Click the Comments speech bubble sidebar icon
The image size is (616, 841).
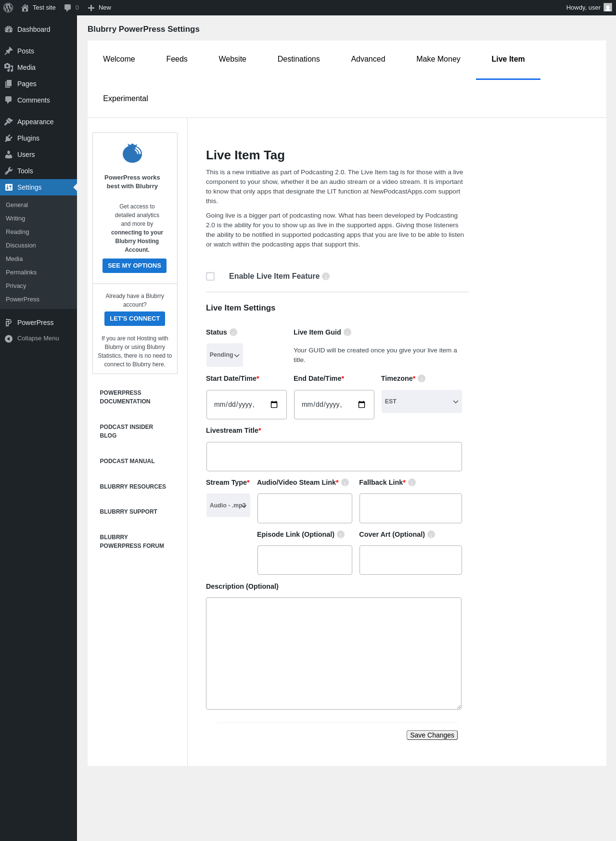point(9,100)
